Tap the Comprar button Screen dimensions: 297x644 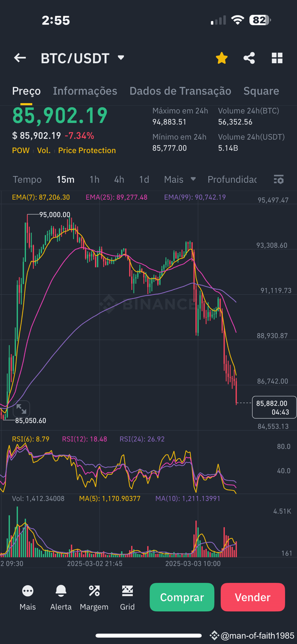pos(182,597)
